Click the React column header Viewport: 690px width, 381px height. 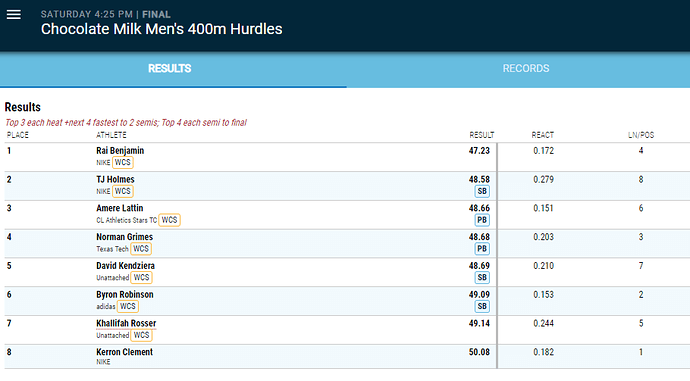pyautogui.click(x=543, y=135)
